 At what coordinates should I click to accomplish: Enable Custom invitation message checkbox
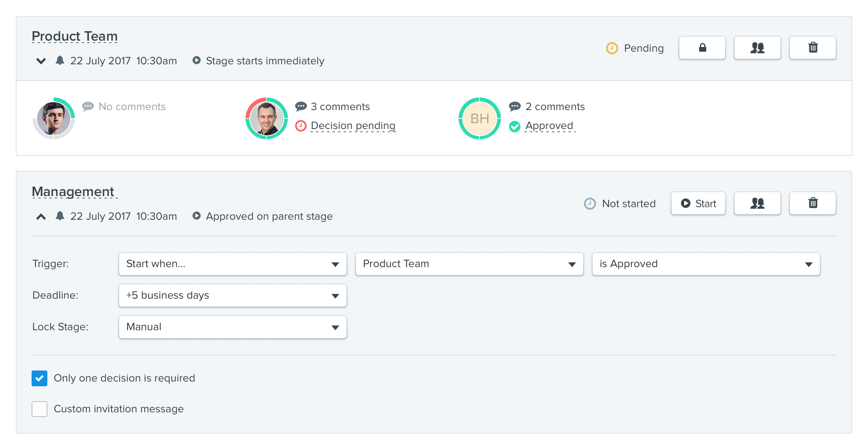pyautogui.click(x=39, y=409)
